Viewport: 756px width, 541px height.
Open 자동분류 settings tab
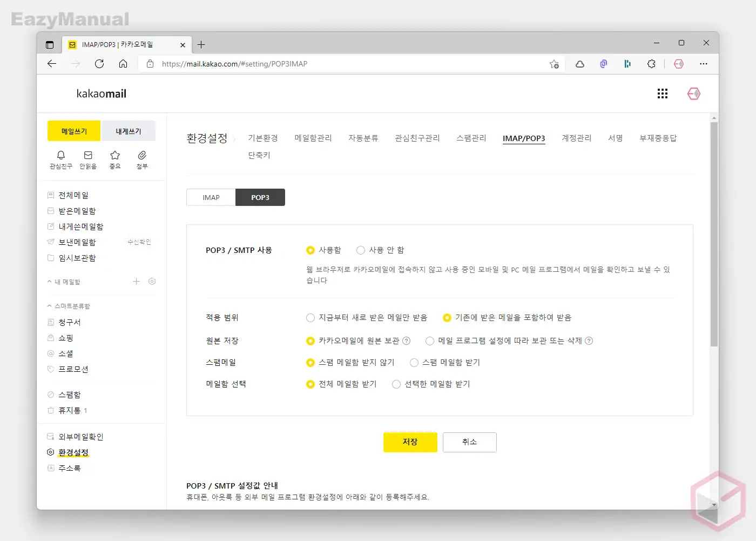(x=363, y=138)
